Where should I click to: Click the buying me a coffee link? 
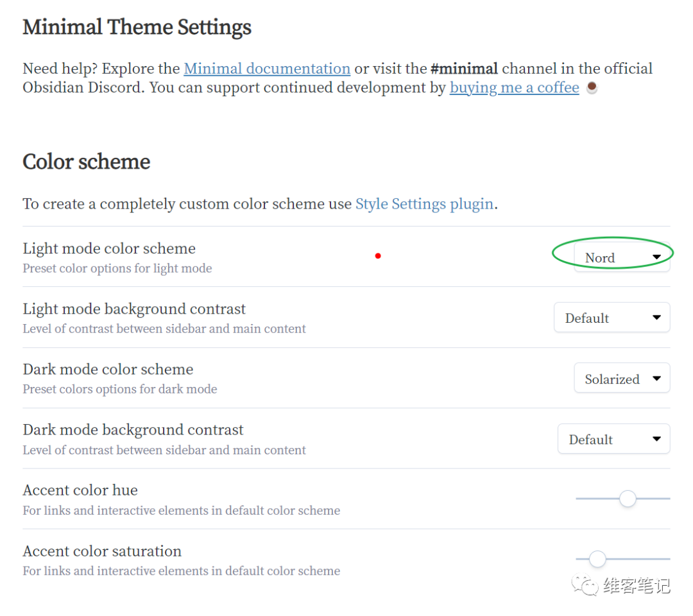click(514, 88)
